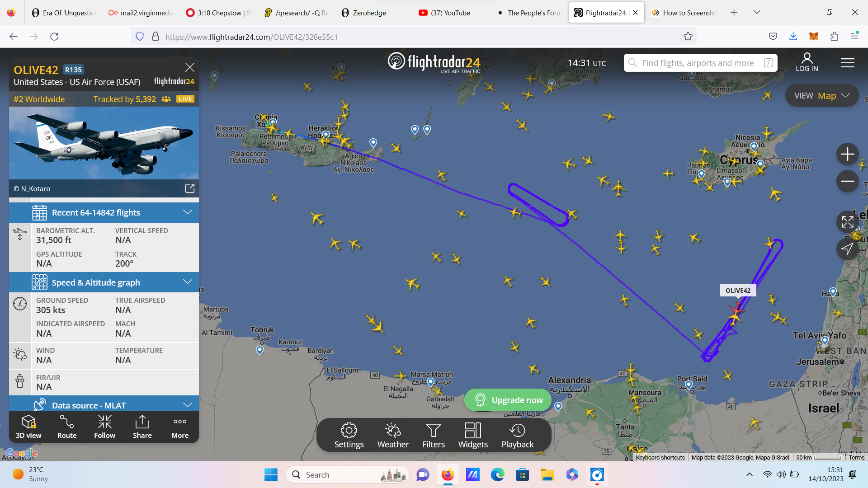Open Microsoft Store from taskbar
This screenshot has width=868, height=488.
click(522, 474)
